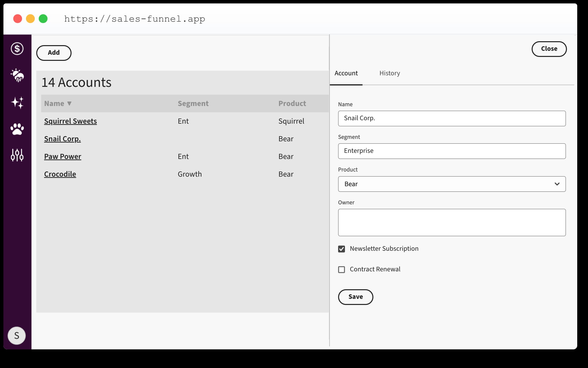Image resolution: width=588 pixels, height=368 pixels.
Task: Click the Add account button
Action: click(x=54, y=53)
